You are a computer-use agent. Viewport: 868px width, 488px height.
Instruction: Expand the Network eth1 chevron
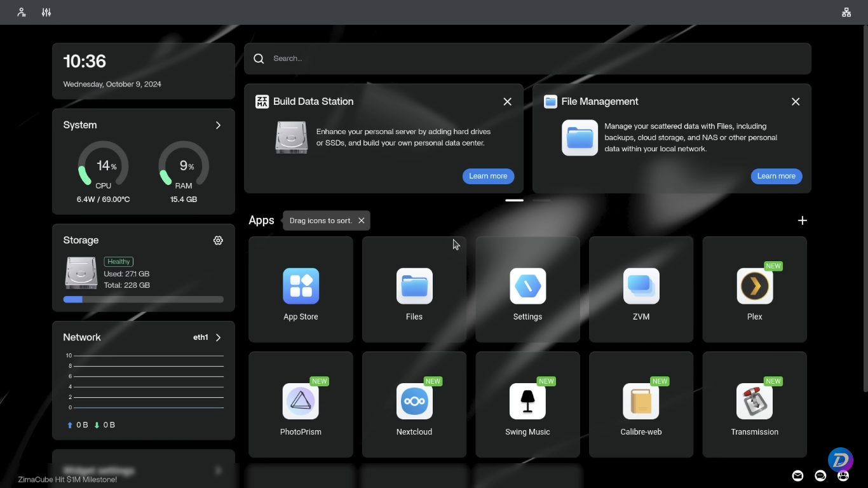coord(218,337)
